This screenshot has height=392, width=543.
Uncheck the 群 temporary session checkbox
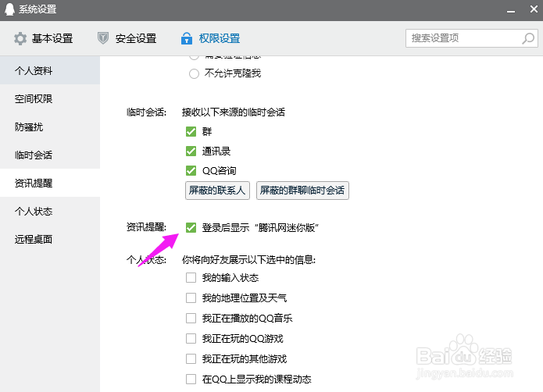[x=191, y=131]
